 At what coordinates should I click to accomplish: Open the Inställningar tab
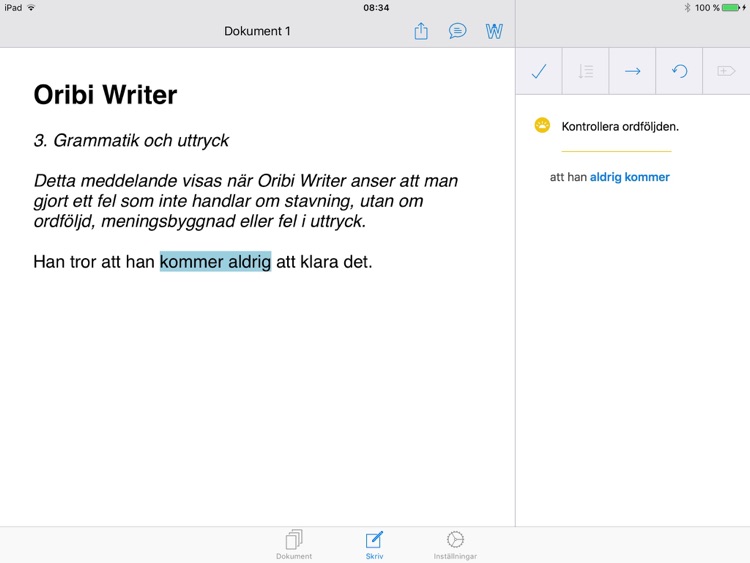455,545
